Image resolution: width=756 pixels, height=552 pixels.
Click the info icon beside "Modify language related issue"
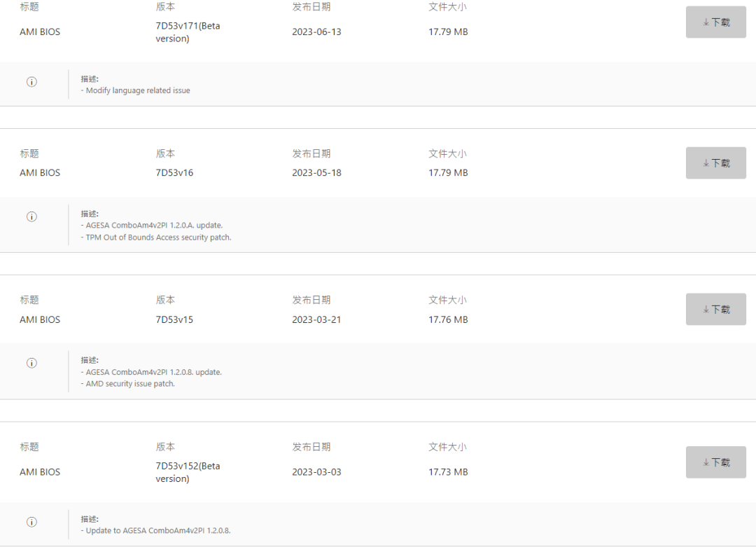31,82
